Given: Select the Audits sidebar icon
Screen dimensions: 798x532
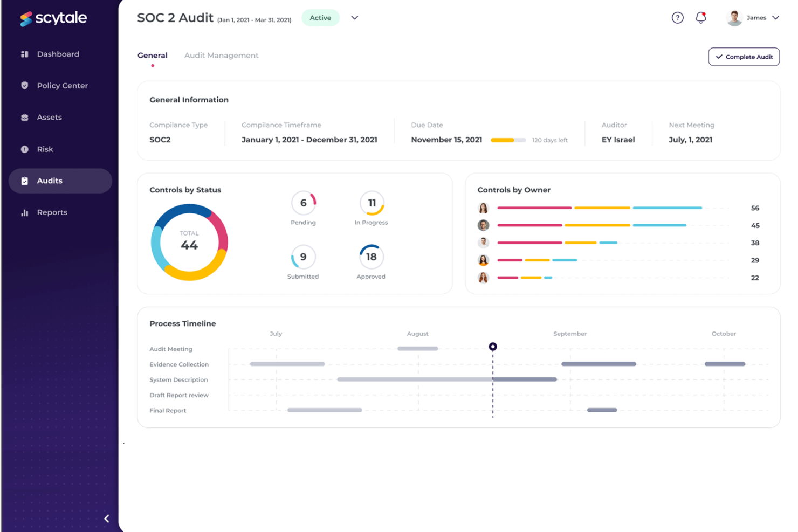Looking at the screenshot, I should coord(25,181).
